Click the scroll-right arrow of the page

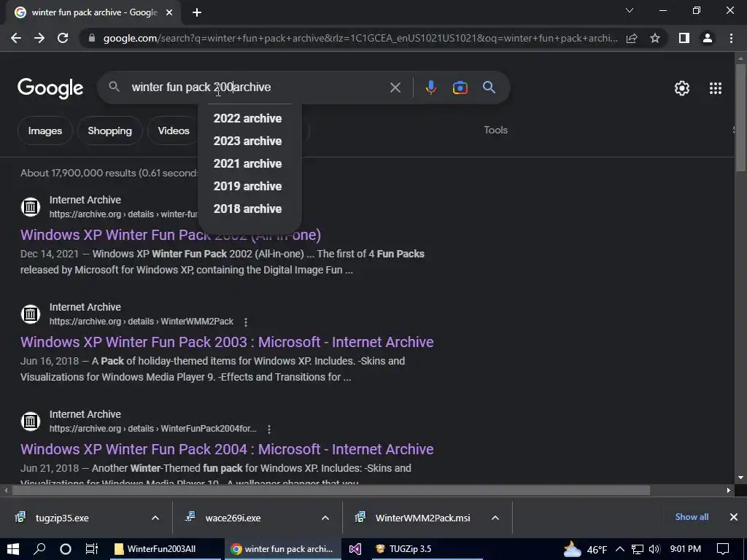coord(729,491)
